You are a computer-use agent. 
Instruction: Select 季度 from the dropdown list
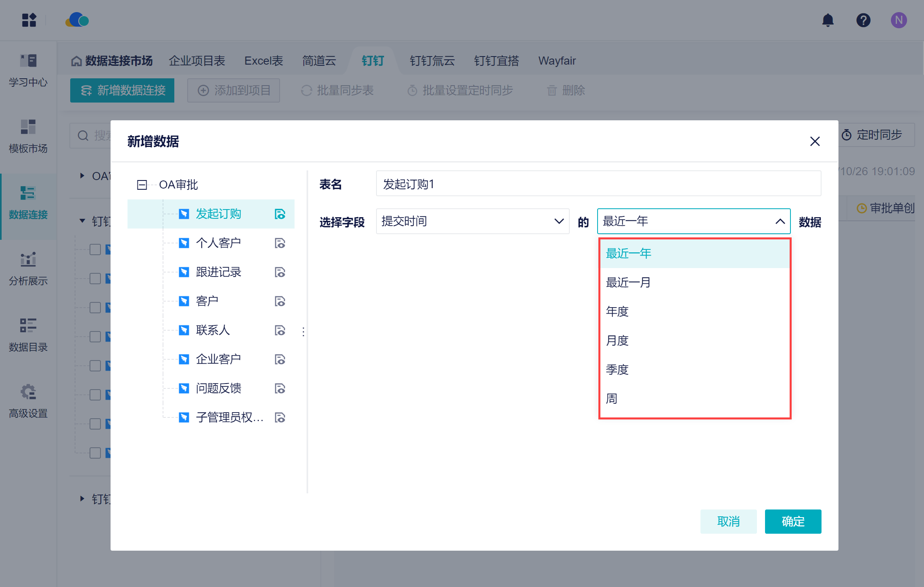[617, 369]
